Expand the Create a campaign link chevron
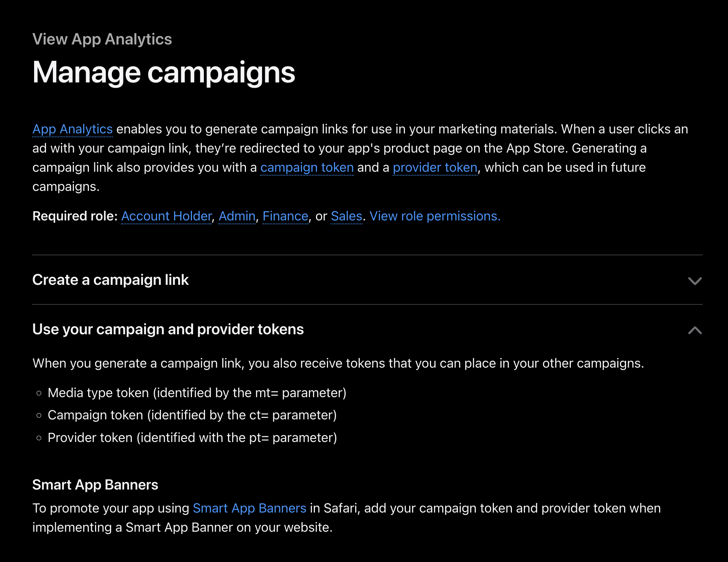The height and width of the screenshot is (562, 728). 694,281
